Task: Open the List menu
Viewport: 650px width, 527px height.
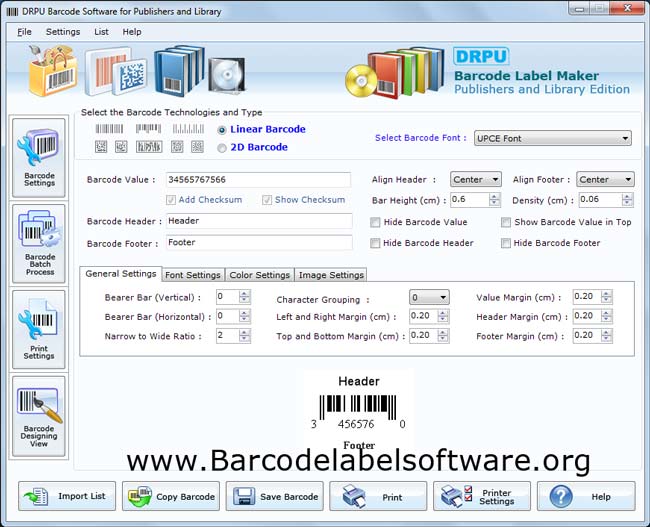Action: (x=101, y=32)
